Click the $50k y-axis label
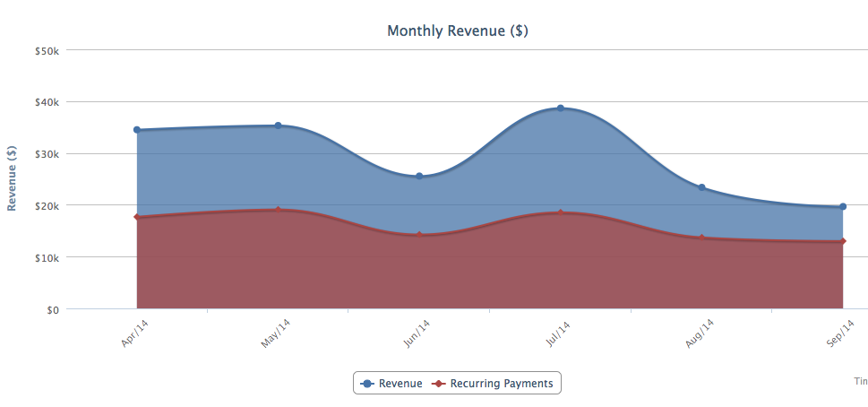The width and height of the screenshot is (868, 407). (x=47, y=50)
